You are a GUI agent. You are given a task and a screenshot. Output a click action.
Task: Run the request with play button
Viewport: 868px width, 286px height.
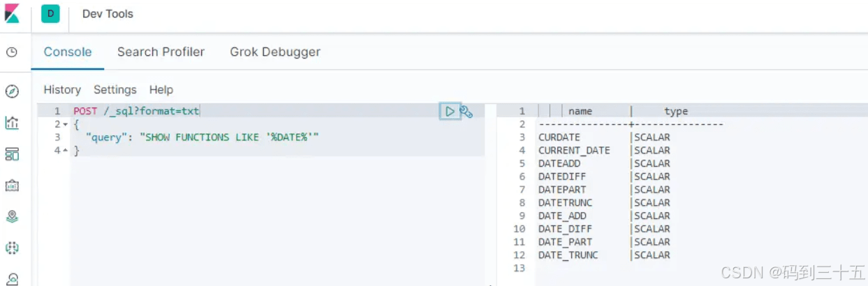450,111
